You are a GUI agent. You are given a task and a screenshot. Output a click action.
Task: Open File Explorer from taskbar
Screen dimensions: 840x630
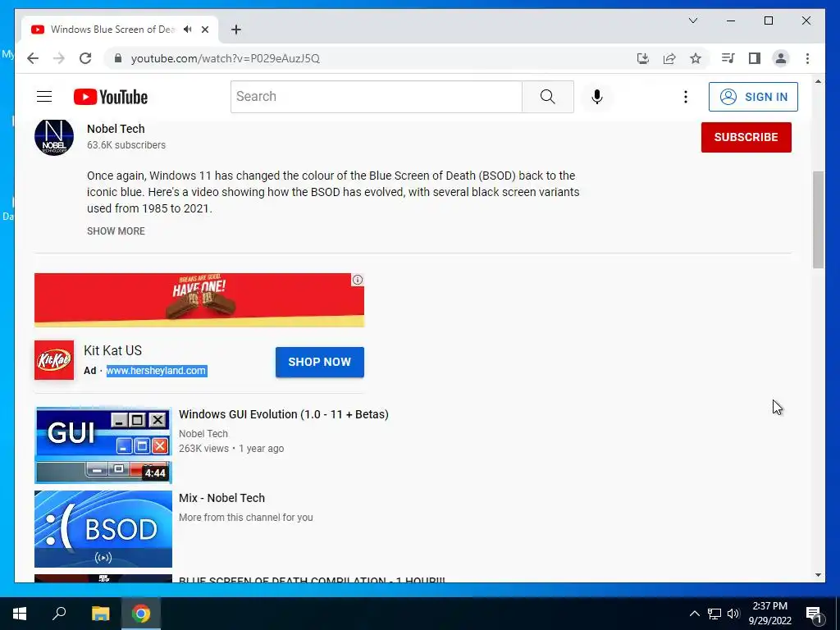click(x=100, y=614)
